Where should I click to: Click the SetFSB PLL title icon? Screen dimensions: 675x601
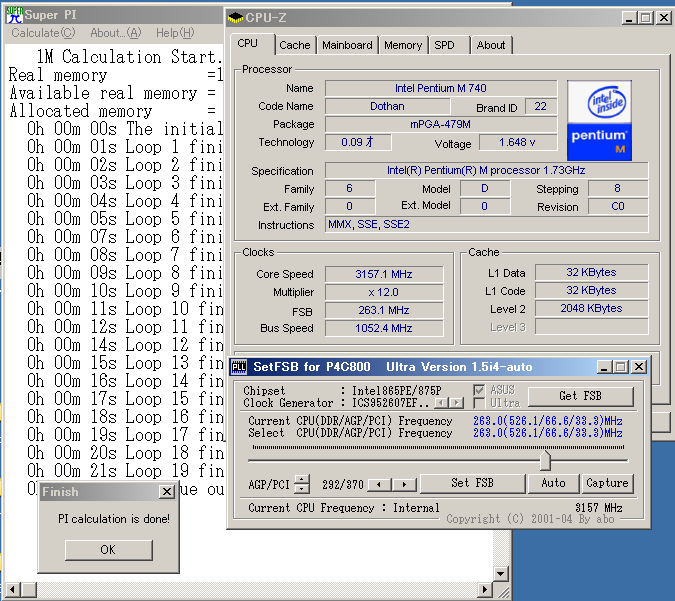pyautogui.click(x=239, y=367)
